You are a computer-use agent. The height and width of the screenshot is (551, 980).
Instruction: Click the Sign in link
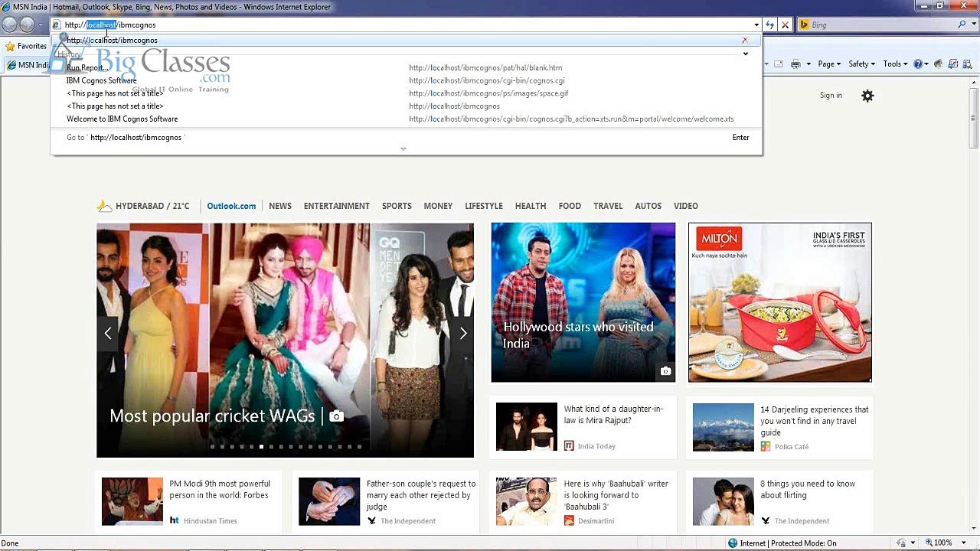[x=831, y=96]
